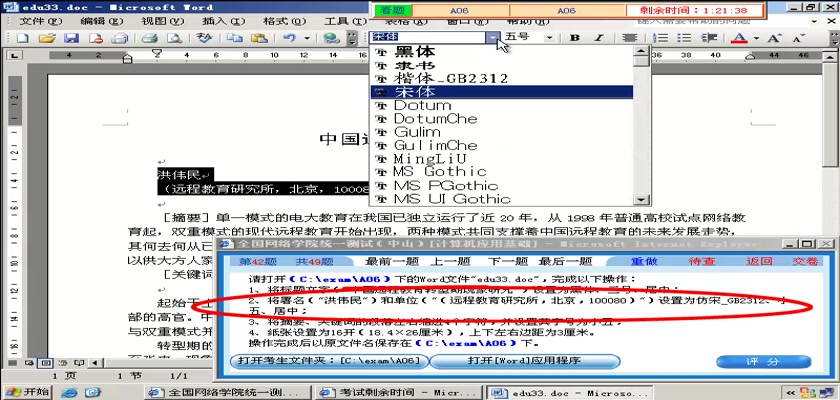
Task: Open the 格式 menu
Action: 284,21
